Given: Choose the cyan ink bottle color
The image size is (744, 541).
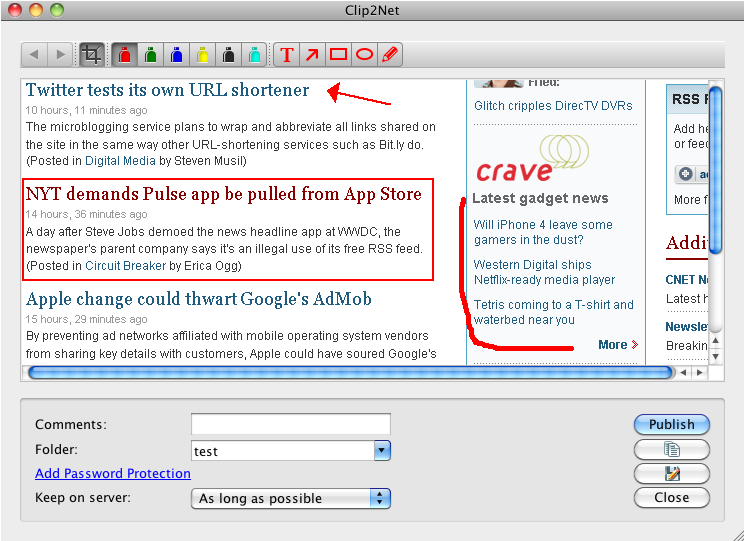Looking at the screenshot, I should [255, 55].
